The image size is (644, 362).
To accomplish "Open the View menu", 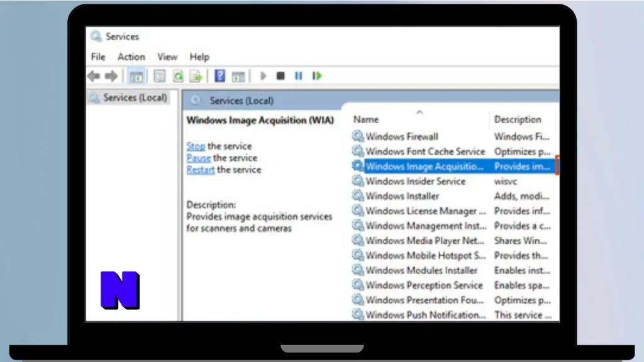I will [167, 57].
